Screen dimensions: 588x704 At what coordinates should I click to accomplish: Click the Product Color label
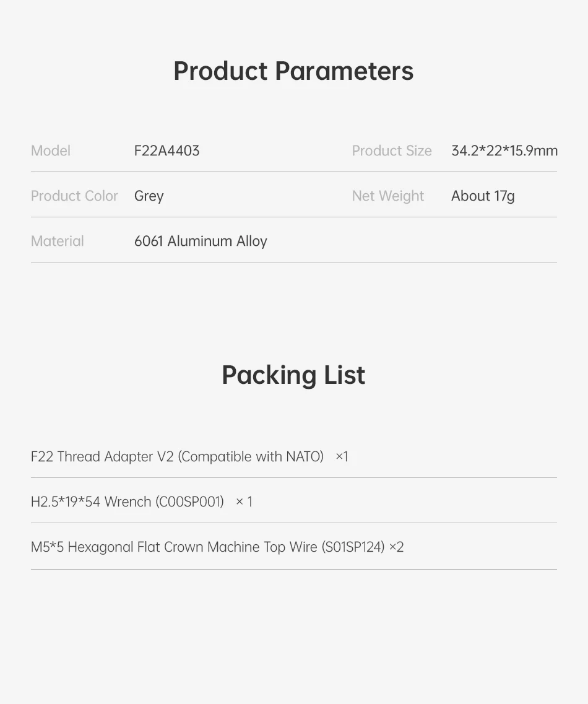point(74,196)
